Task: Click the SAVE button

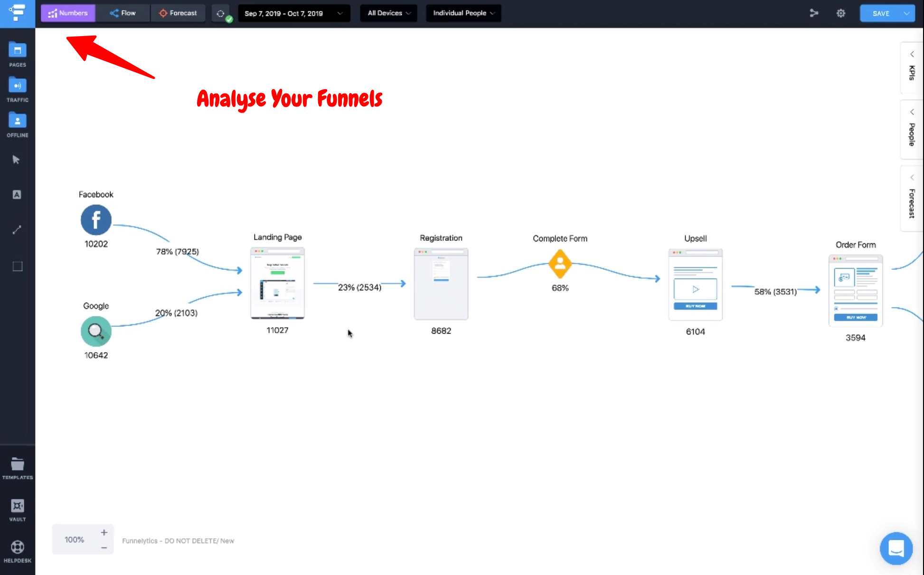Action: [881, 13]
